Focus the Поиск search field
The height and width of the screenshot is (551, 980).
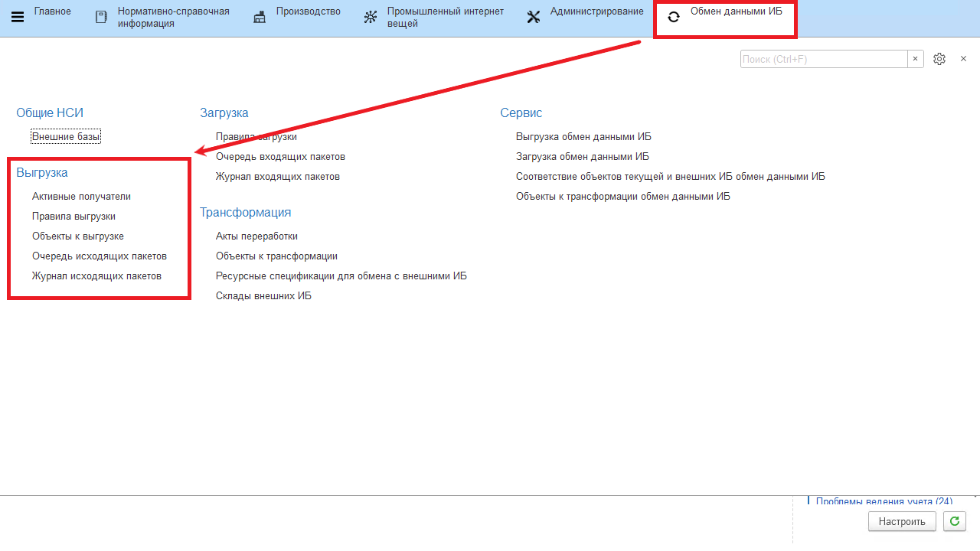[x=823, y=59]
